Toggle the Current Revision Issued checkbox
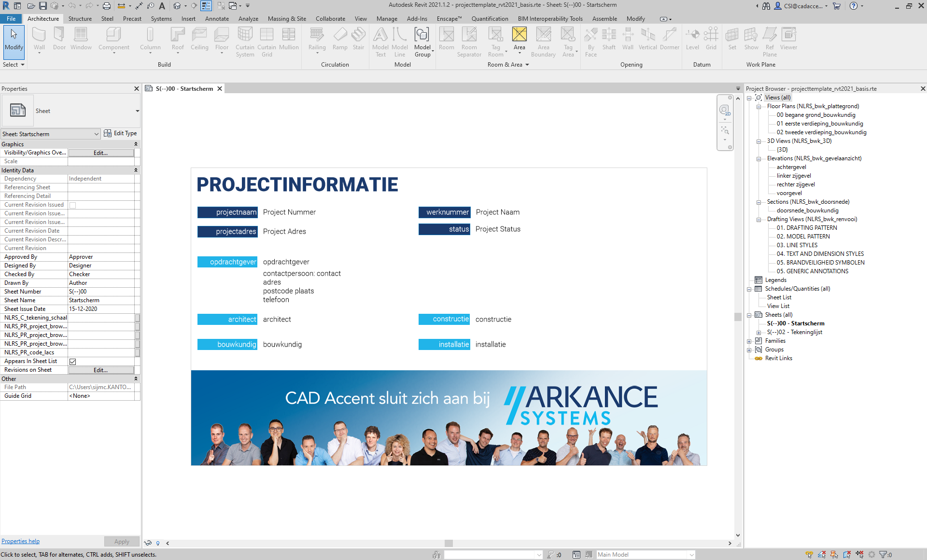This screenshot has height=560, width=927. coord(73,205)
